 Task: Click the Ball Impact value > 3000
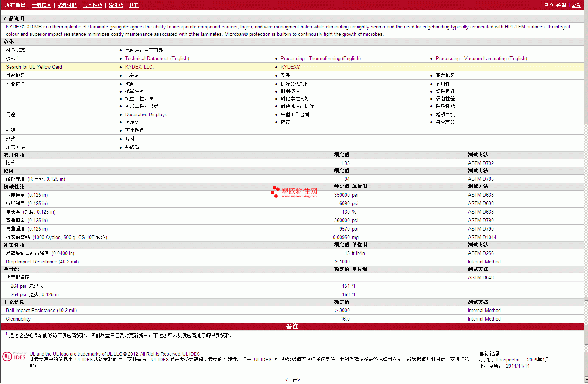click(x=342, y=311)
